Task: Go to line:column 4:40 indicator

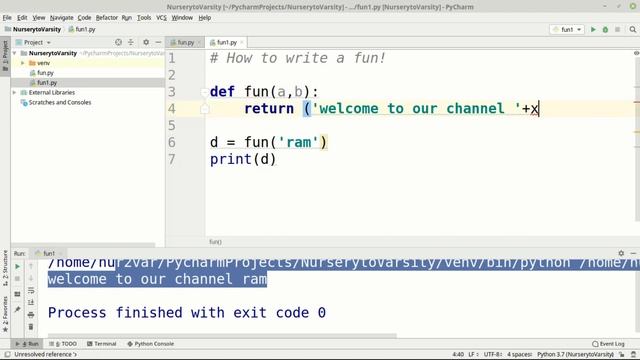Action: click(x=458, y=354)
